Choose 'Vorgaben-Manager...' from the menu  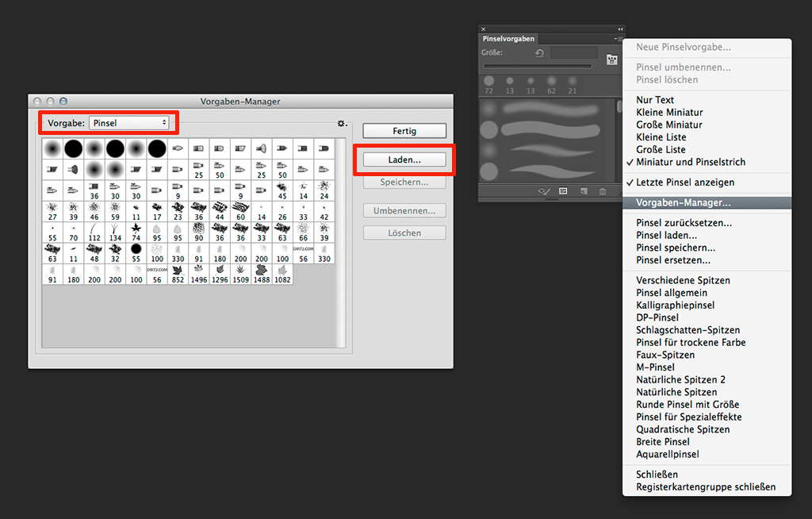(x=683, y=202)
